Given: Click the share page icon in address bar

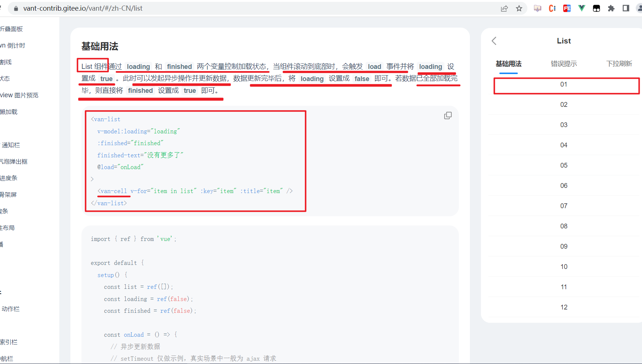Looking at the screenshot, I should pos(504,8).
